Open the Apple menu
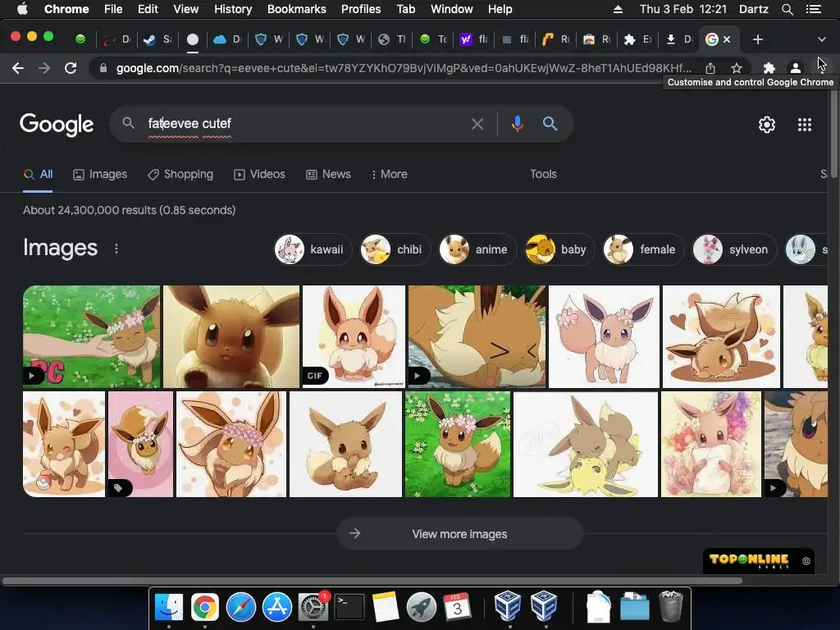Screen dimensions: 840x630 coord(22,9)
